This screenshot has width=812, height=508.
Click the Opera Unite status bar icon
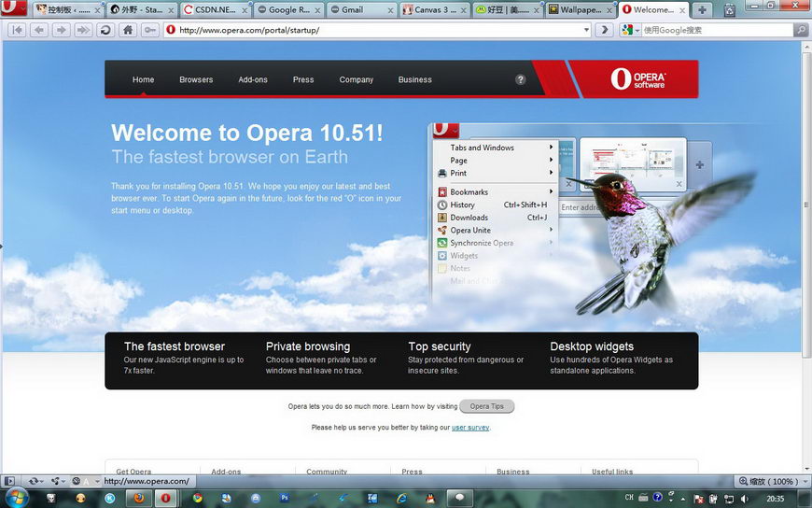click(x=55, y=481)
